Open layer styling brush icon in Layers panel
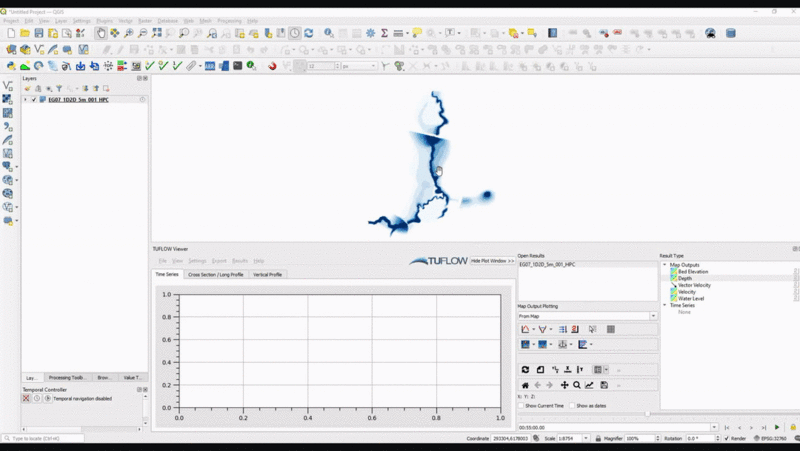Screen dimensions: 800x451 tap(28, 88)
